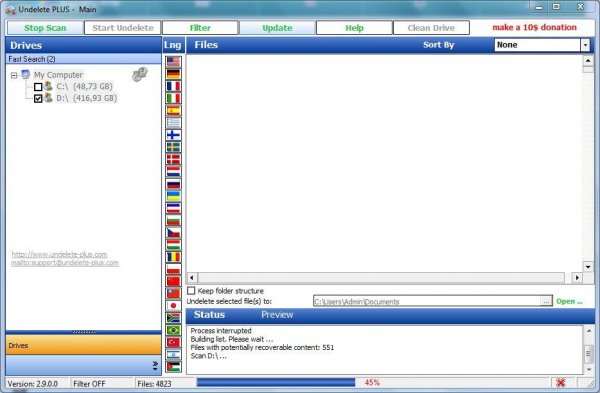Click the Stop Scan button

point(45,28)
